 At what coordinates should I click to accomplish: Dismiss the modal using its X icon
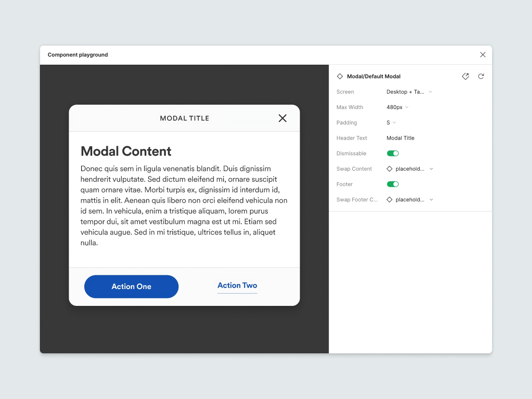(282, 118)
